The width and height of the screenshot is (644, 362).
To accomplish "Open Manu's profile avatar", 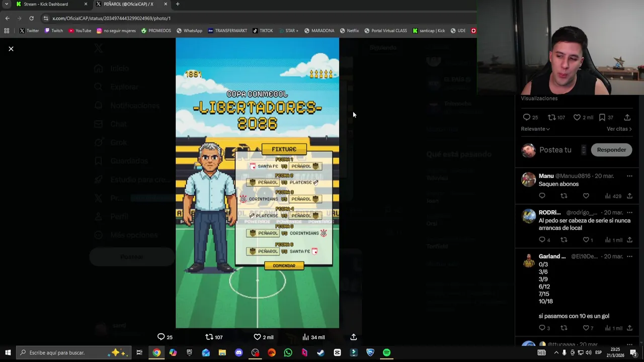I will [x=528, y=179].
